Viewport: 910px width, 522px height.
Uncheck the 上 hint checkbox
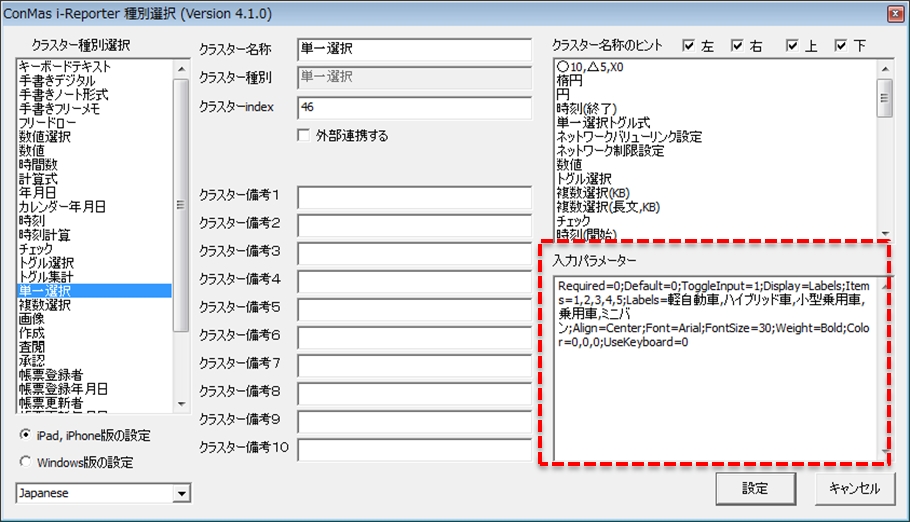[792, 45]
